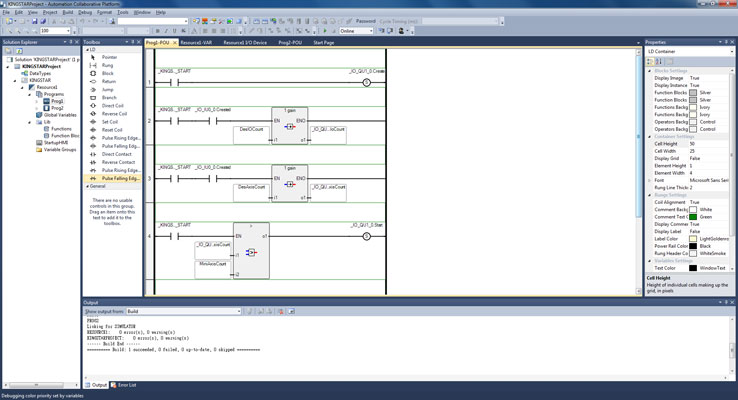Screen dimensions: 738x400
Task: Click the Save icon in toolbar
Action: pos(35,21)
